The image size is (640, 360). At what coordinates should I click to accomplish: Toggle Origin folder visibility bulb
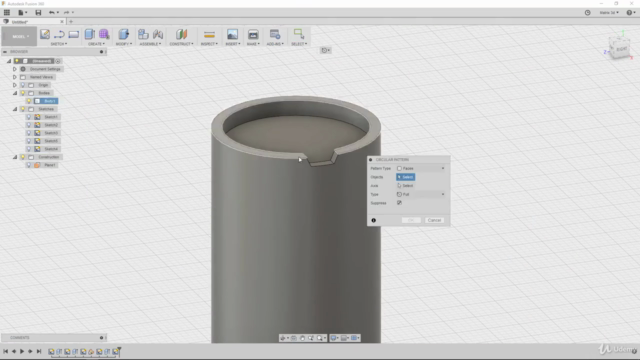click(x=23, y=85)
